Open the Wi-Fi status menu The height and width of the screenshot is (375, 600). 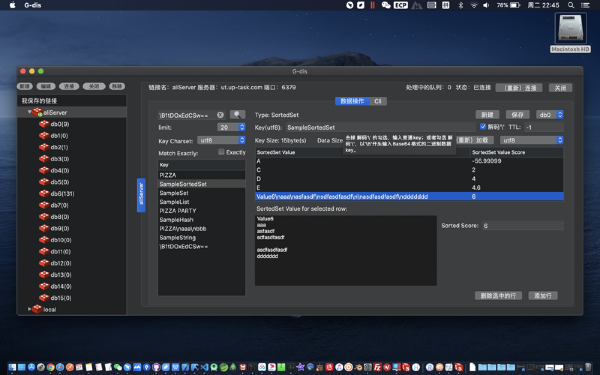[474, 5]
